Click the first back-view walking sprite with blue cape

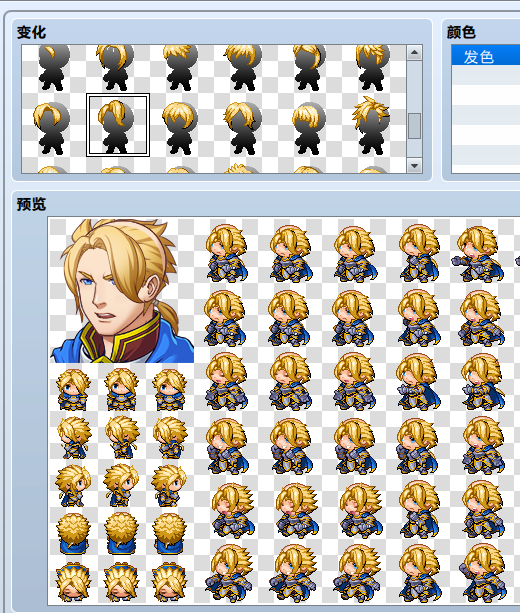[74, 532]
